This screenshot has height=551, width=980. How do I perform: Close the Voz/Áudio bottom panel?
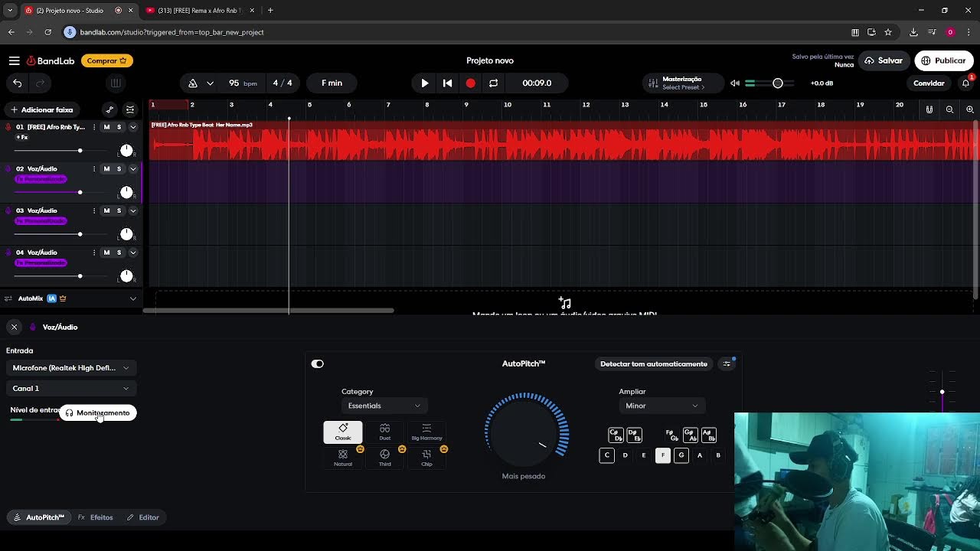14,327
